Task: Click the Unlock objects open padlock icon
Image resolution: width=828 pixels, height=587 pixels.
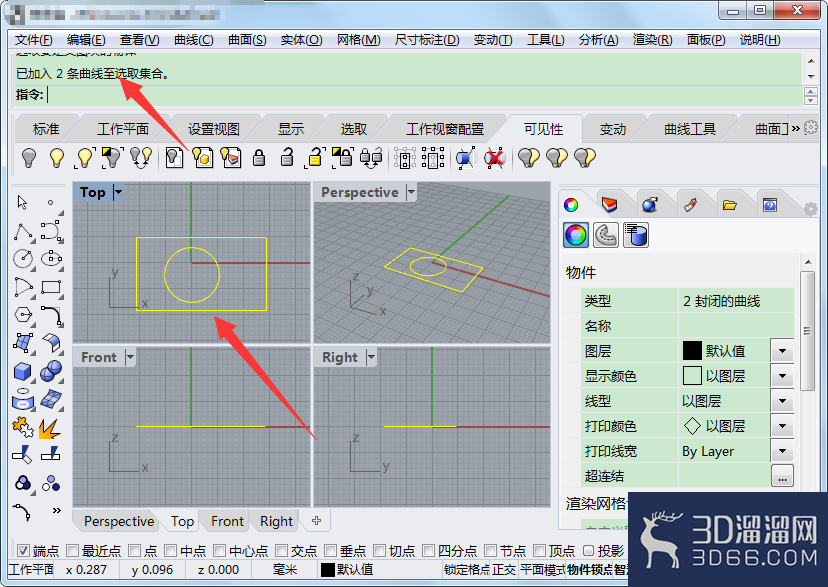Action: click(x=287, y=157)
